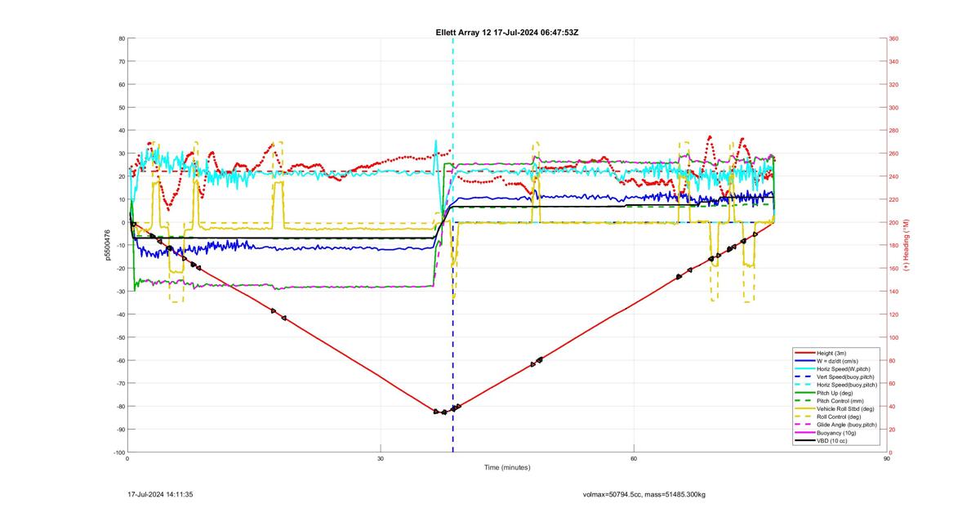Viewport: 980px width, 508px height.
Task: Click the left y-axis tick label '-100'
Action: point(119,452)
